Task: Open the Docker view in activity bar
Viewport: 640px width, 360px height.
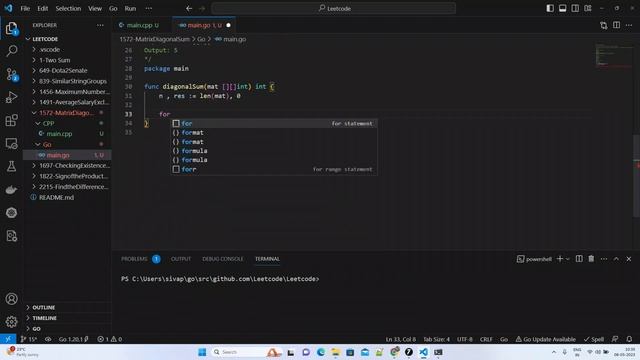Action: click(x=11, y=189)
